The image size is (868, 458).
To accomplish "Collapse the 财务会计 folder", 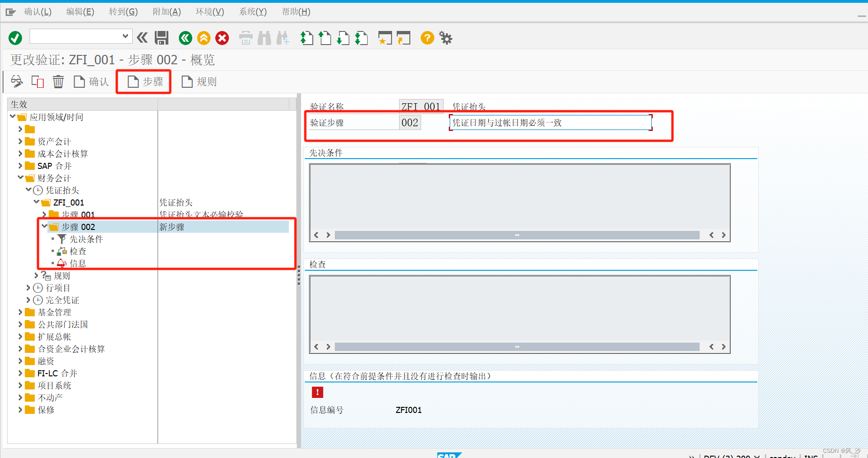I will coord(21,177).
